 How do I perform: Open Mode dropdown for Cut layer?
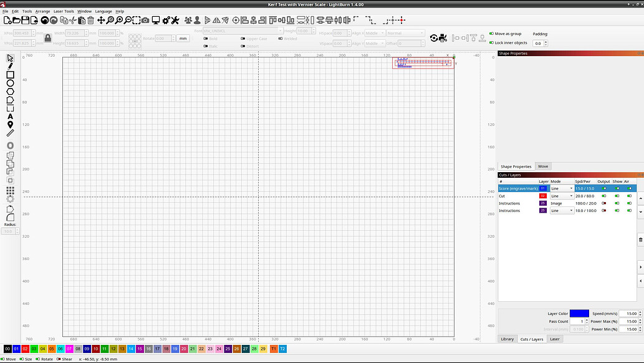[x=561, y=196]
